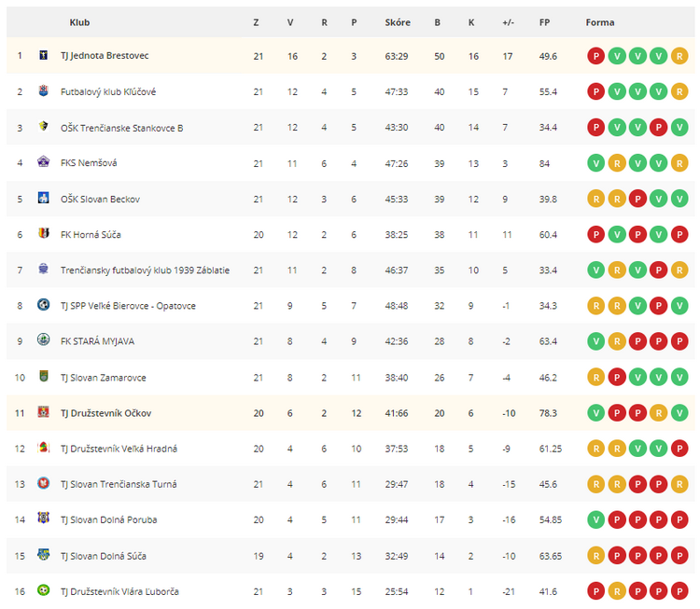700x609 pixels.
Task: Click the TJ Jednota Brestovec club crest
Action: [43, 55]
